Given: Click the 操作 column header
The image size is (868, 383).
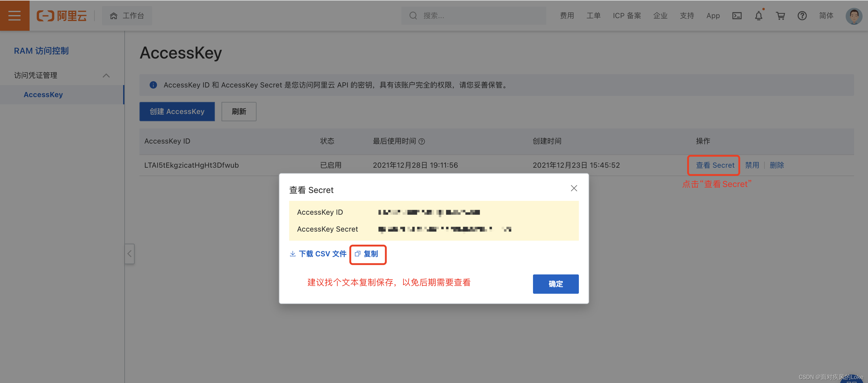Looking at the screenshot, I should [703, 141].
